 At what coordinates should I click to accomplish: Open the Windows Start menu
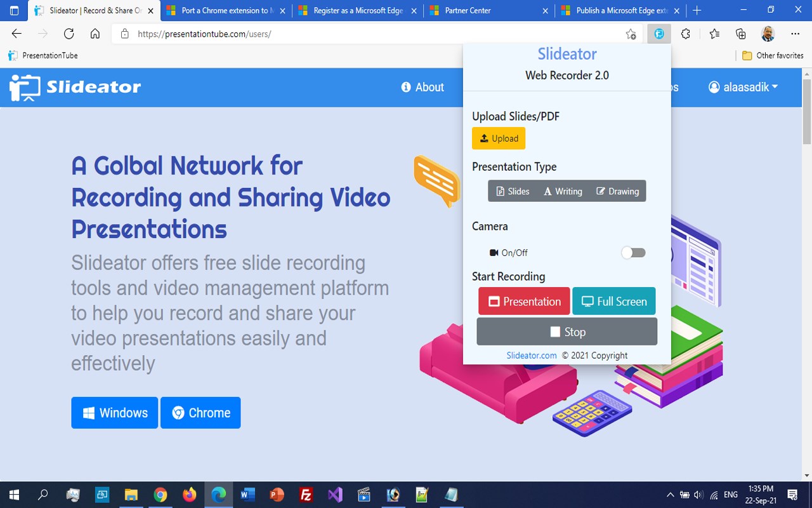click(14, 495)
